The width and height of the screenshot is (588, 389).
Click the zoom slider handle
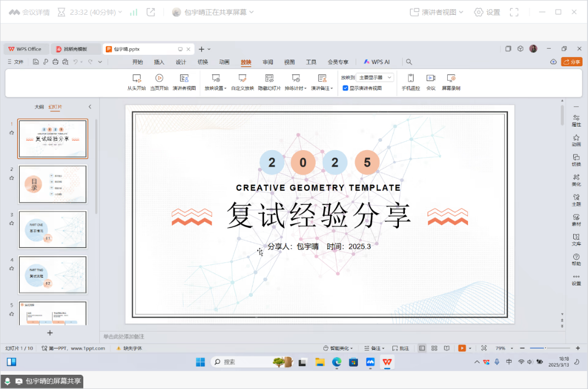(546, 348)
